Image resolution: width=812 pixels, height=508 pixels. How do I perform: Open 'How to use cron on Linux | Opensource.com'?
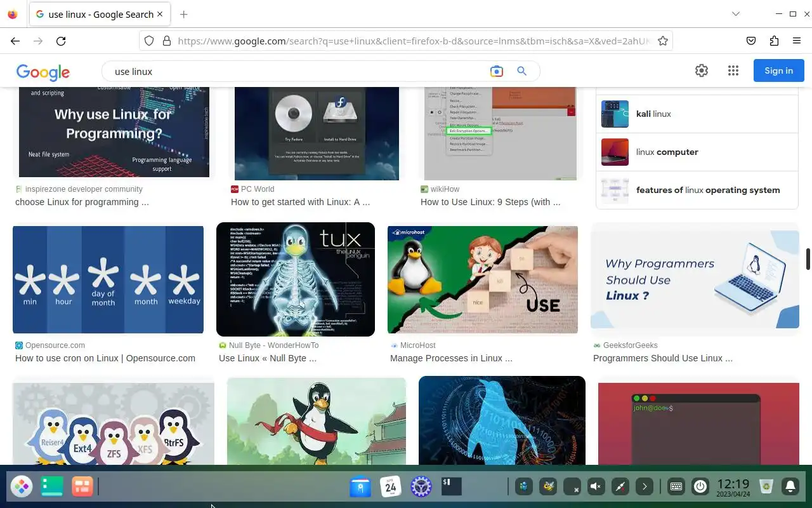click(105, 358)
